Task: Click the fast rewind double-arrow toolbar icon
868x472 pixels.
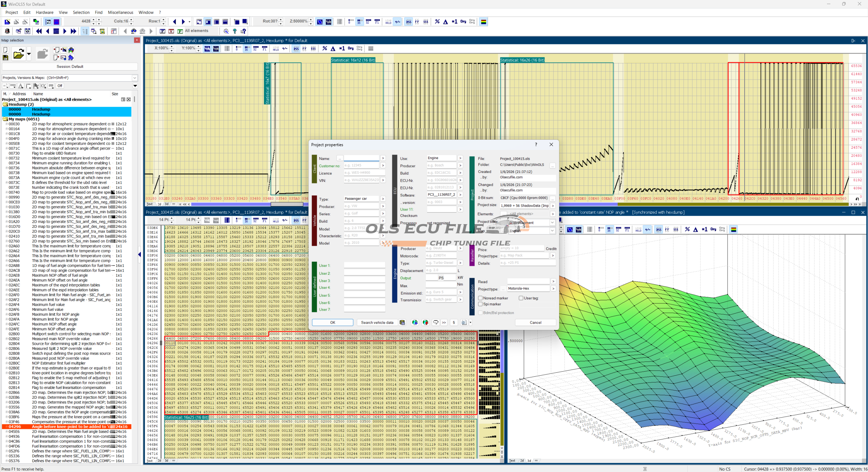Action: point(39,31)
